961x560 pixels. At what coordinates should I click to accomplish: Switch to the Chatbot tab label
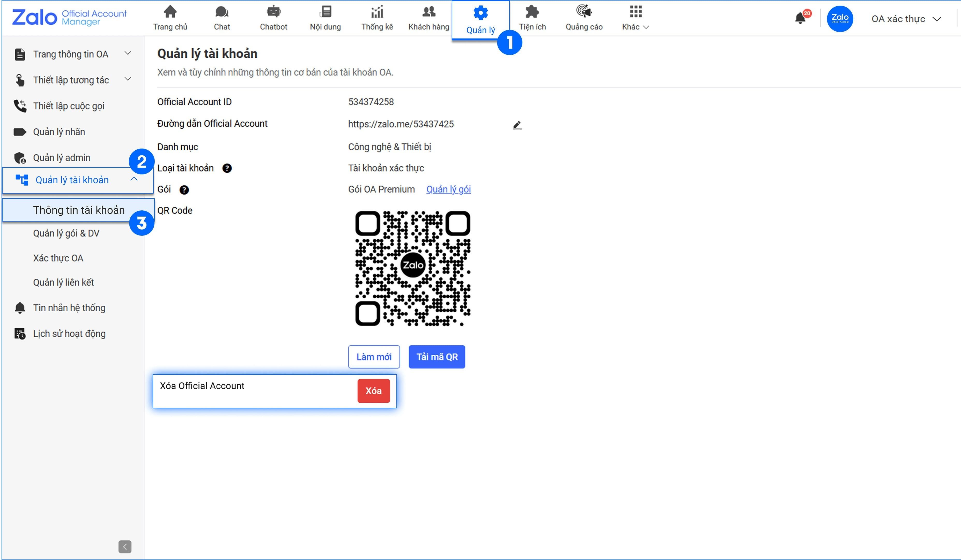(273, 27)
